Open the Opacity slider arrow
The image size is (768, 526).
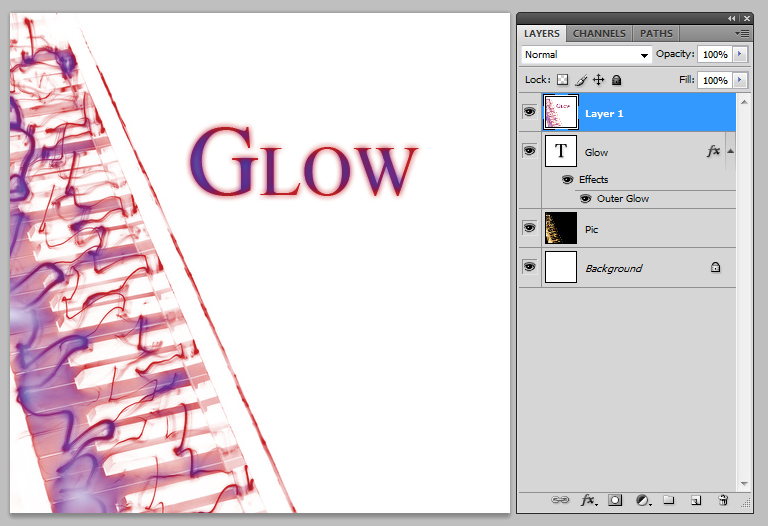point(740,54)
